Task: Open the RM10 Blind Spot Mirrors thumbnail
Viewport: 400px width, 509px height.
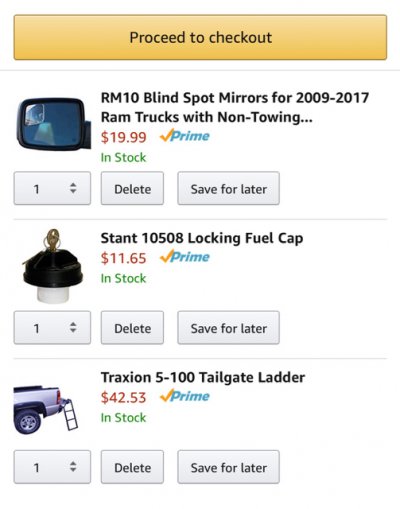Action: pyautogui.click(x=53, y=124)
